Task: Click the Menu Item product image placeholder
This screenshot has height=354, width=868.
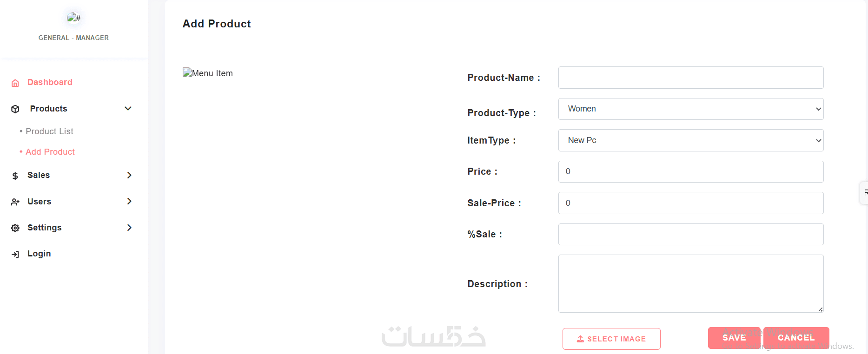Action: pos(208,73)
